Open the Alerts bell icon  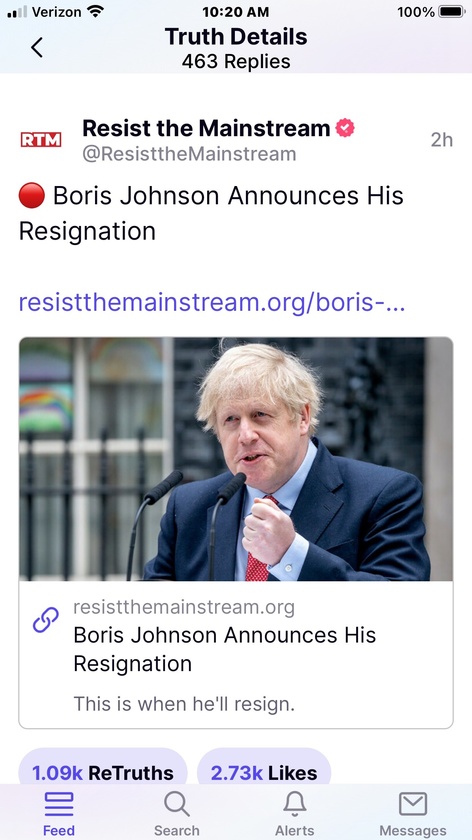pos(295,804)
